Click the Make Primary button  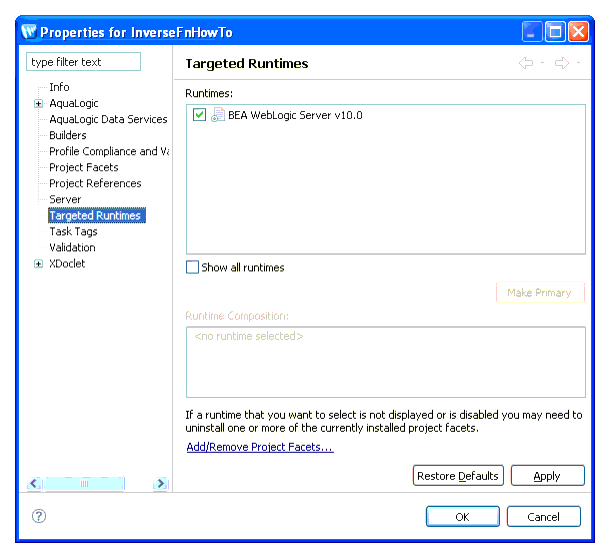540,292
